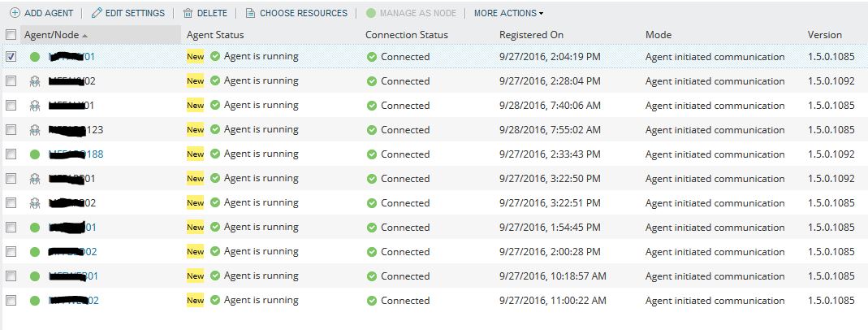Image resolution: width=868 pixels, height=330 pixels.
Task: Click Connected checkmark icon in 10:18:57 AM row
Action: 372,276
